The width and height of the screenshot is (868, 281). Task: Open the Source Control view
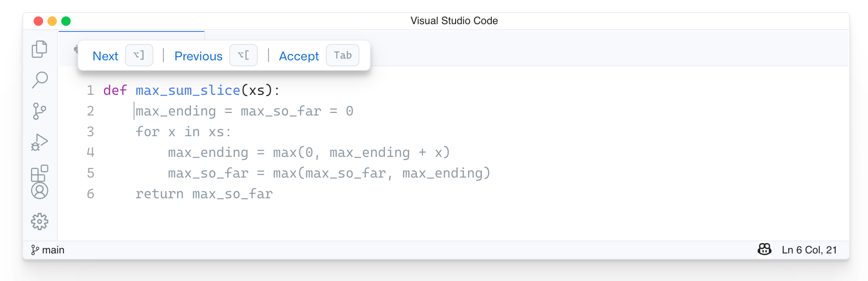(39, 111)
